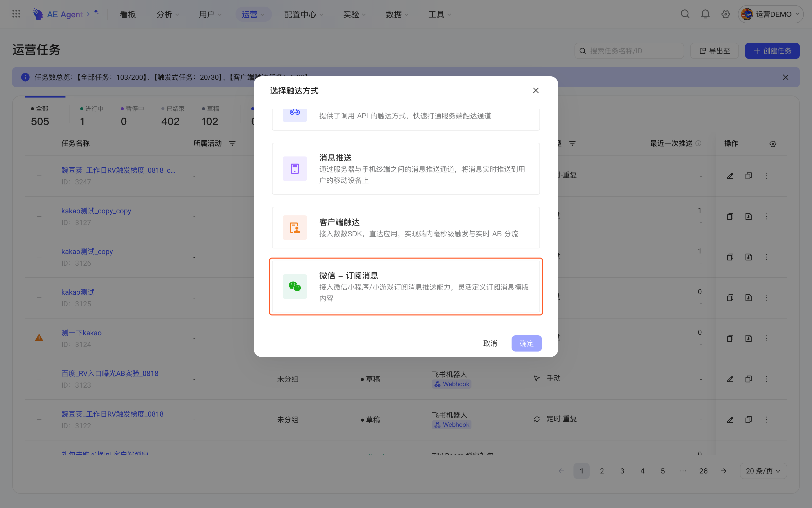
Task: Go to page 2 of tasks
Action: click(602, 471)
